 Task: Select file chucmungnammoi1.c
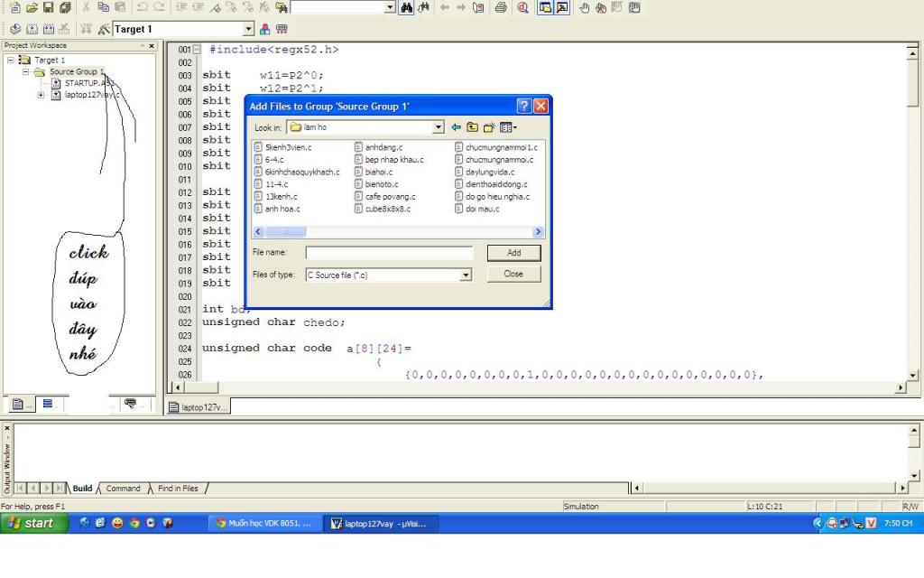496,147
